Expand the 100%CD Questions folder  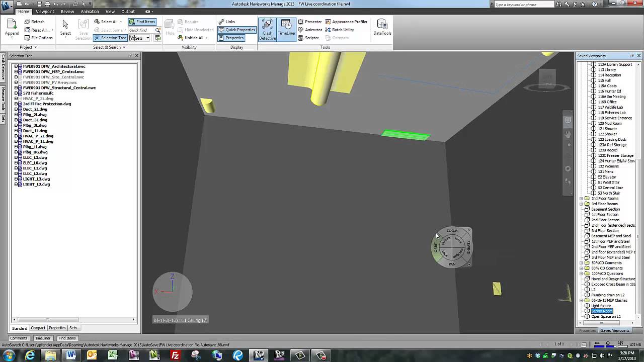tap(581, 274)
